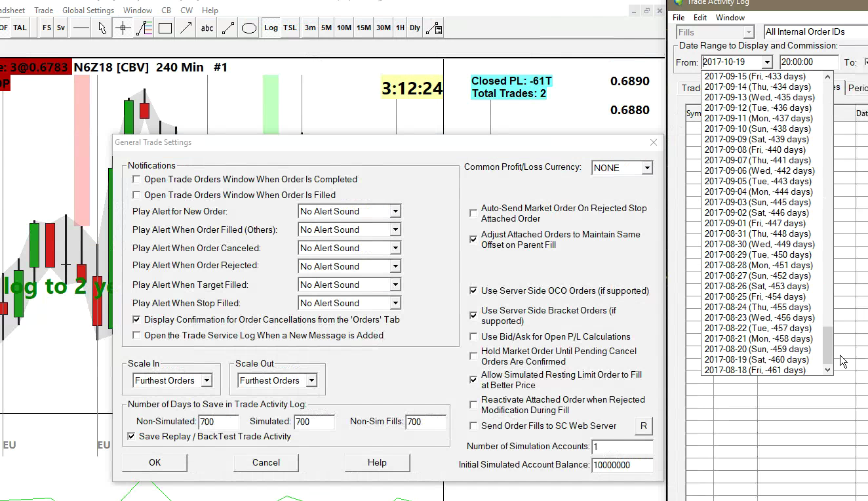Viewport: 868px width, 501px height.
Task: Select the abc text drawing tool
Action: pos(207,28)
